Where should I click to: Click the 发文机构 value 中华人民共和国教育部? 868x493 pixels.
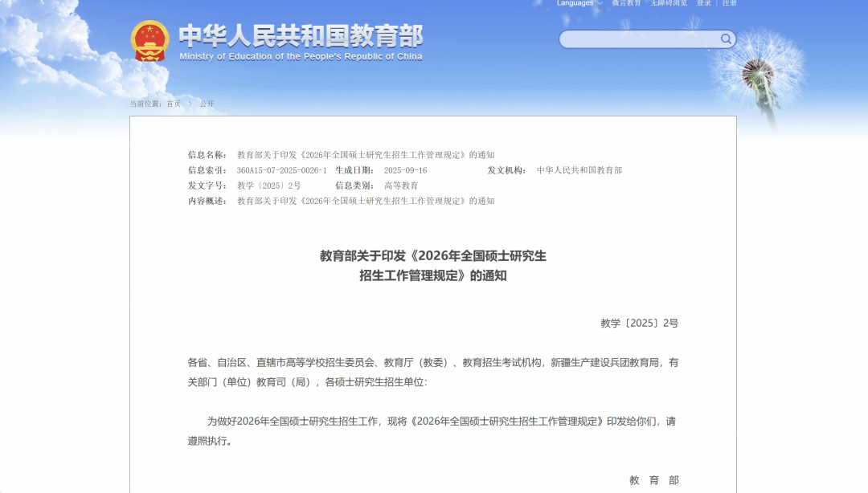(x=579, y=170)
